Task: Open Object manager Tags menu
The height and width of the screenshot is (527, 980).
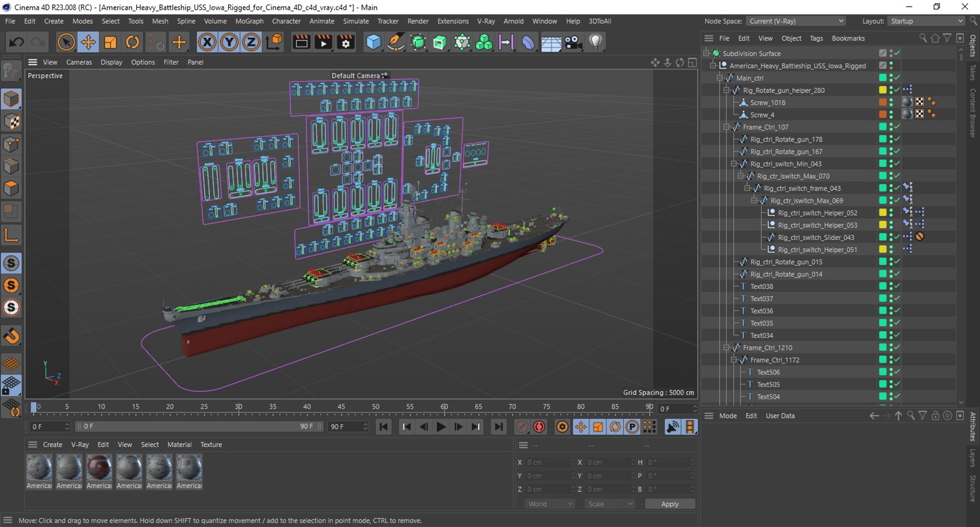Action: pos(816,38)
